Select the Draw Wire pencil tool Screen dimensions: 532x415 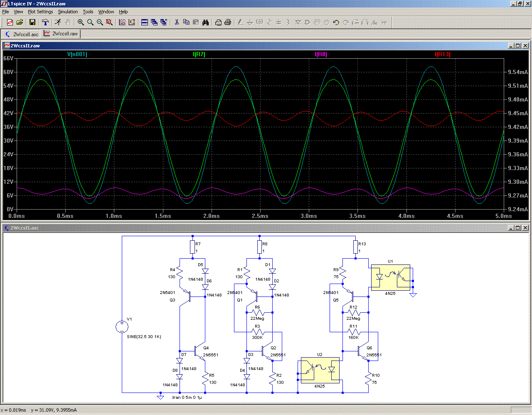click(241, 22)
